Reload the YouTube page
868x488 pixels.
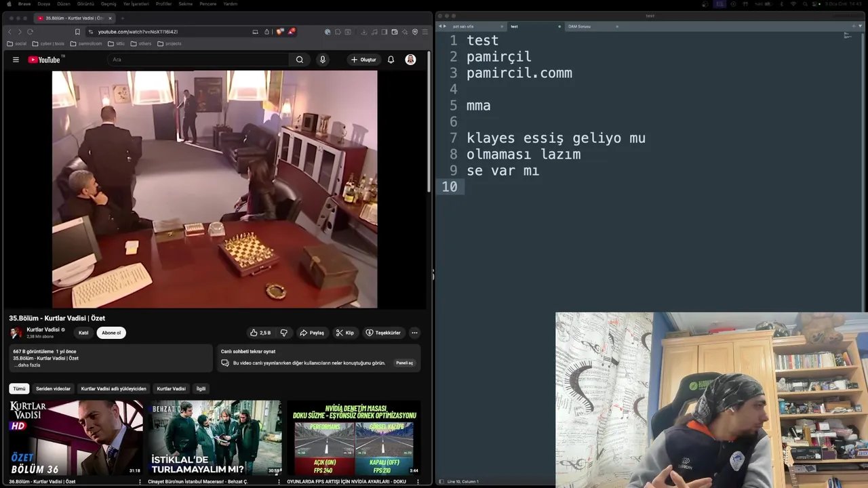(x=30, y=32)
